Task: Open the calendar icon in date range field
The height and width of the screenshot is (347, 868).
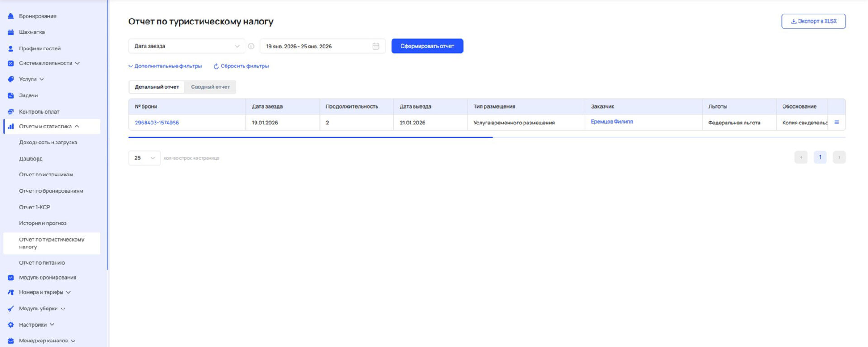Action: 376,46
